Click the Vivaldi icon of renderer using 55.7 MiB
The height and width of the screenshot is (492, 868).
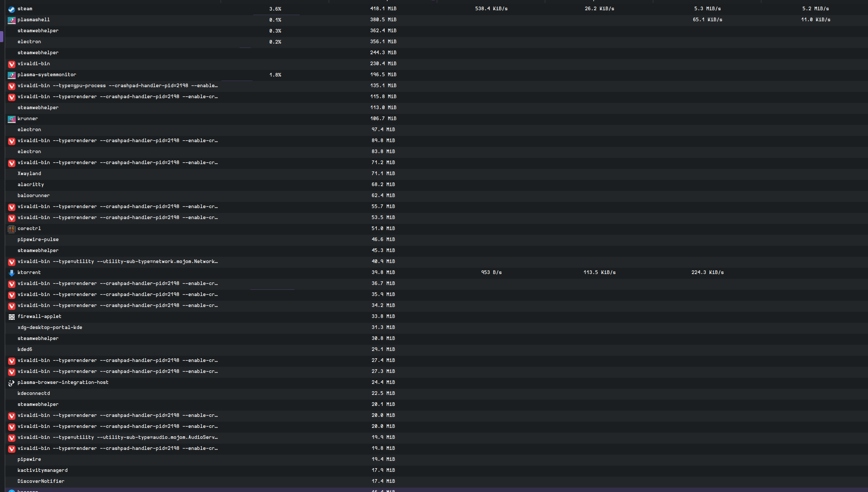click(12, 207)
